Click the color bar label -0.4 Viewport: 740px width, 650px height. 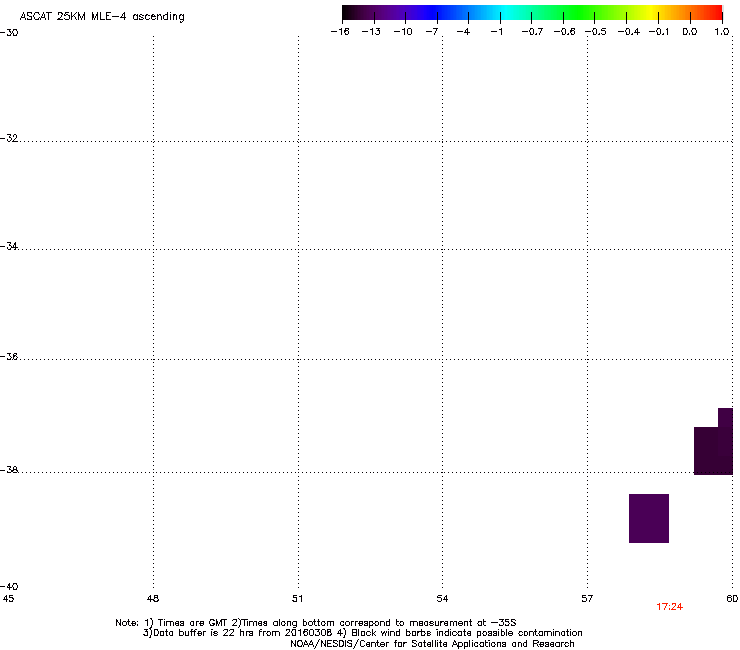629,32
